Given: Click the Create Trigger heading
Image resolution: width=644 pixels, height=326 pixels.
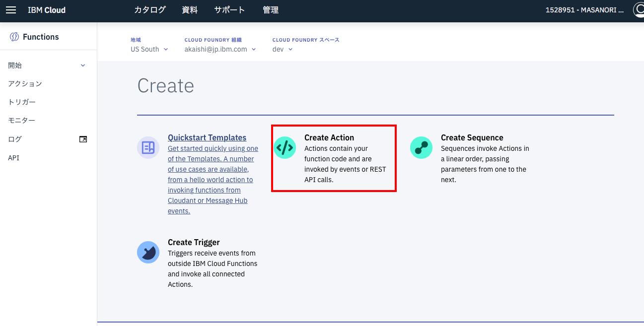Looking at the screenshot, I should 194,242.
